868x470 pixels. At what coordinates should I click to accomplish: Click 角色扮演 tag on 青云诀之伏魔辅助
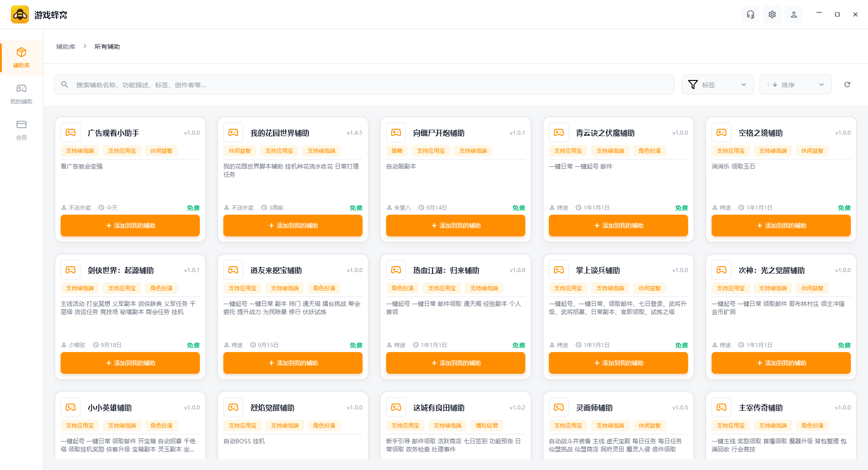(650, 151)
